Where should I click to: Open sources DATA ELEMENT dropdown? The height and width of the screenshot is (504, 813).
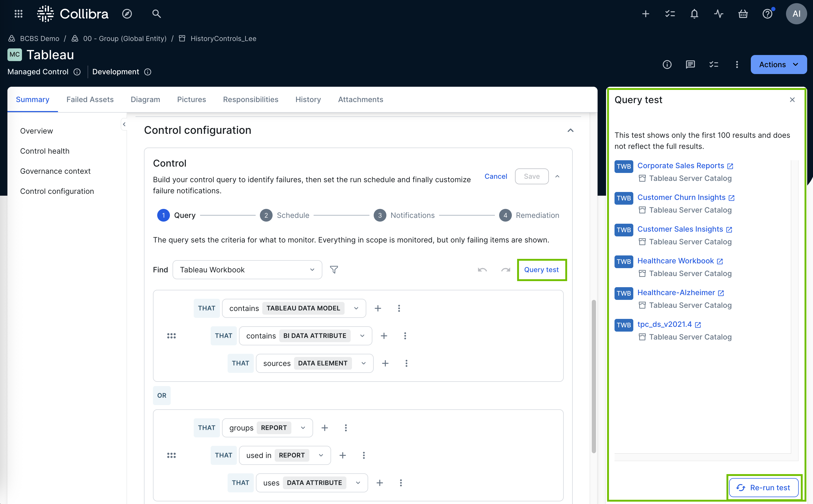315,363
